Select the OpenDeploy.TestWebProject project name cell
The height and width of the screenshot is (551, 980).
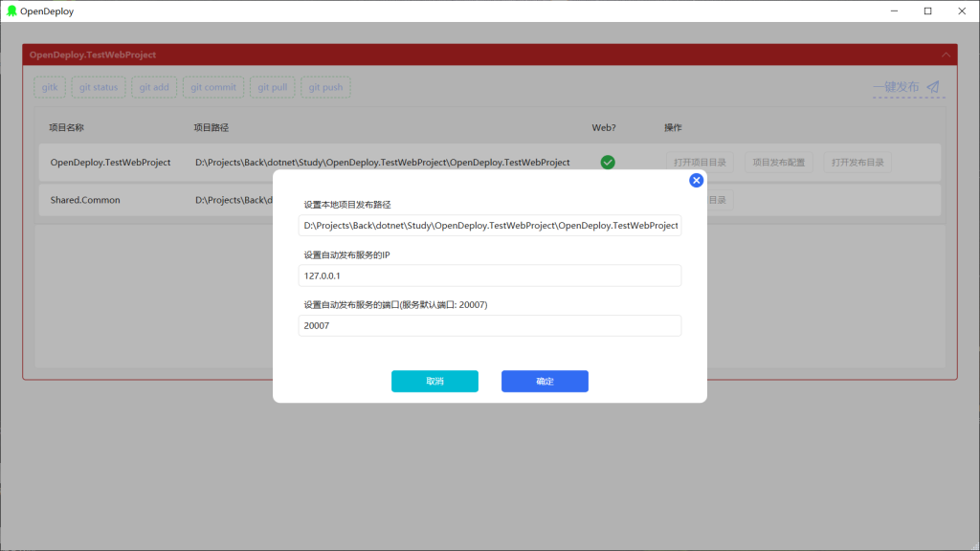point(111,163)
